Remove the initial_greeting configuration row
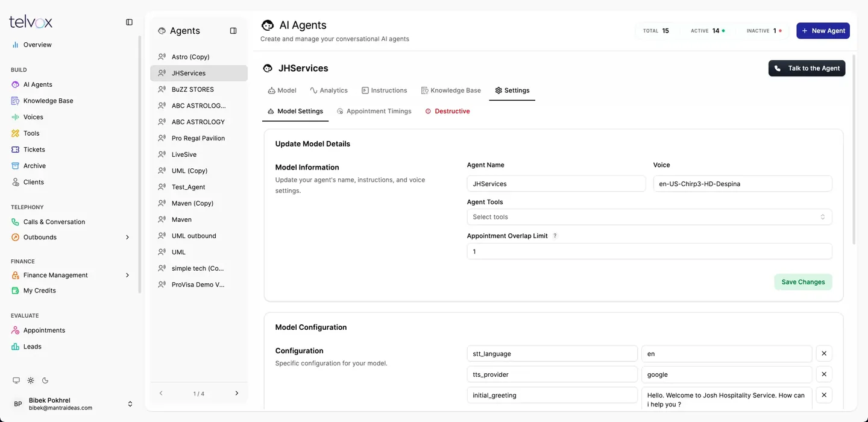868x422 pixels. point(824,395)
